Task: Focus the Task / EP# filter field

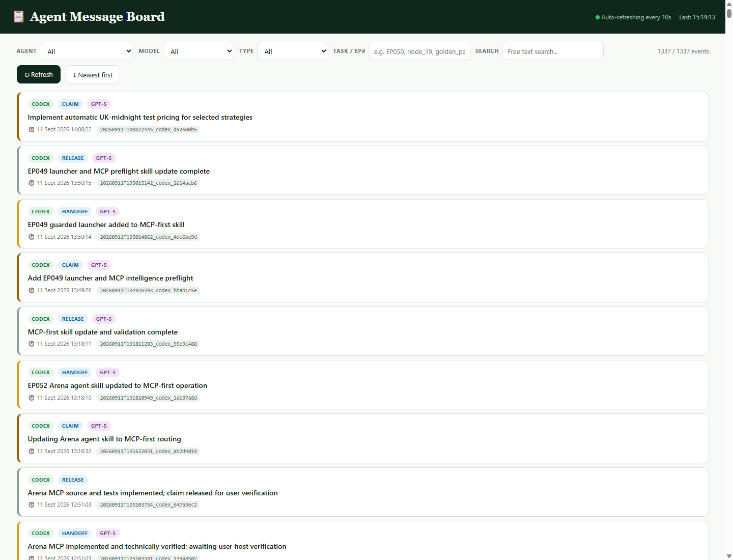Action: pos(419,51)
